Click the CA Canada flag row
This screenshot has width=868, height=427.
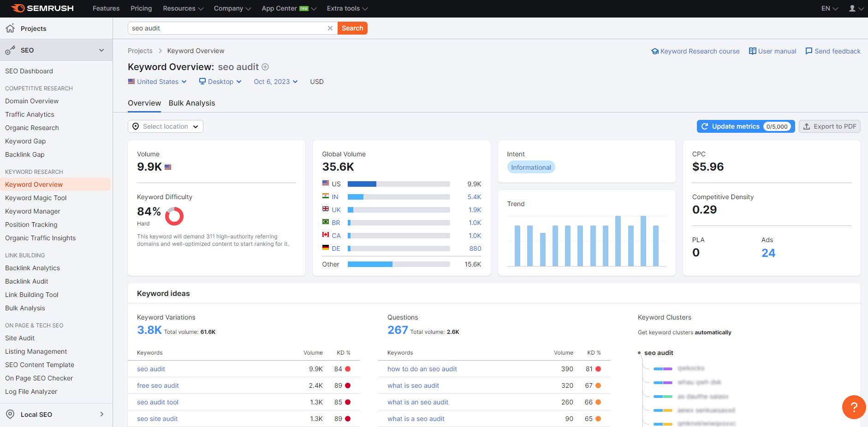pos(402,236)
